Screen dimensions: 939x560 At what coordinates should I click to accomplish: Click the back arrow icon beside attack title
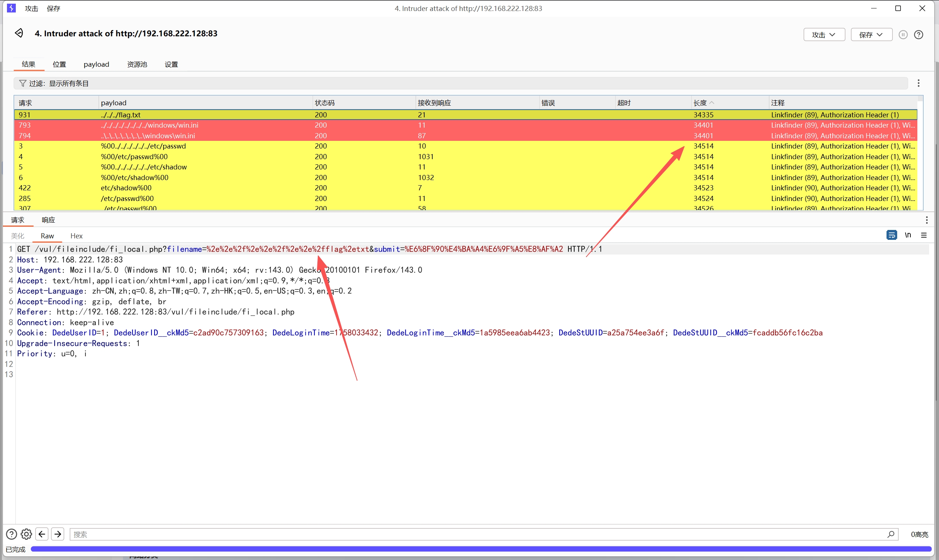click(19, 33)
